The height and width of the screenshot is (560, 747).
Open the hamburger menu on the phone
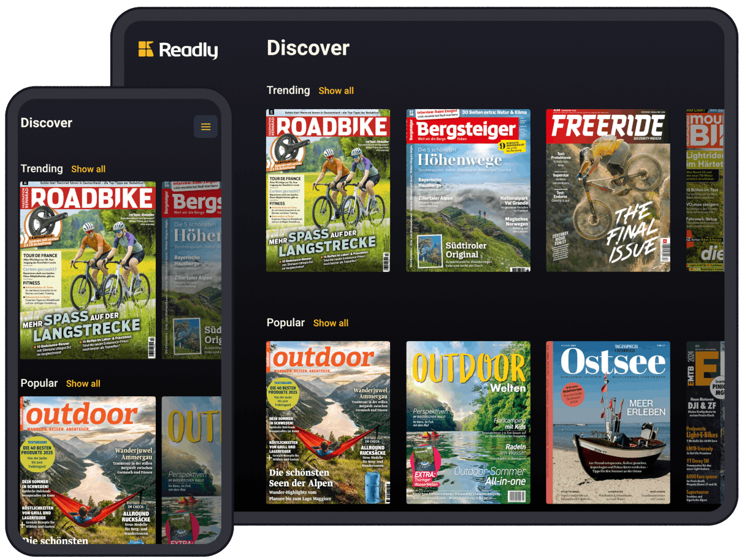point(205,127)
